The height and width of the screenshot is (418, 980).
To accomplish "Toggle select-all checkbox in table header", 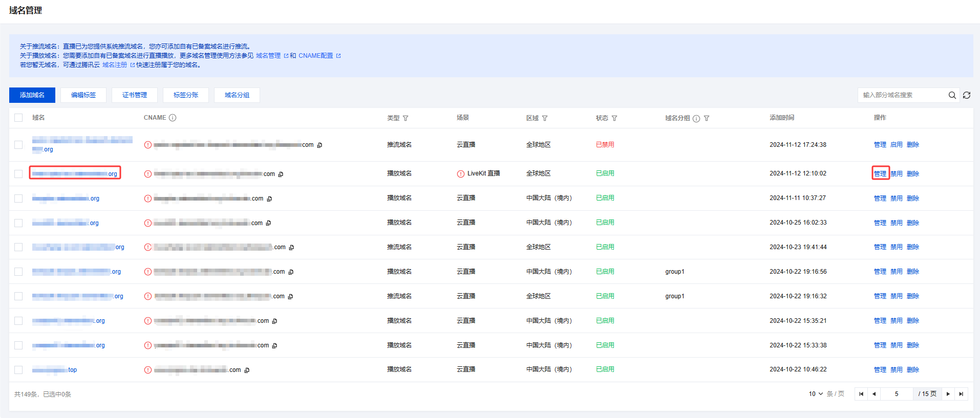I will [18, 118].
